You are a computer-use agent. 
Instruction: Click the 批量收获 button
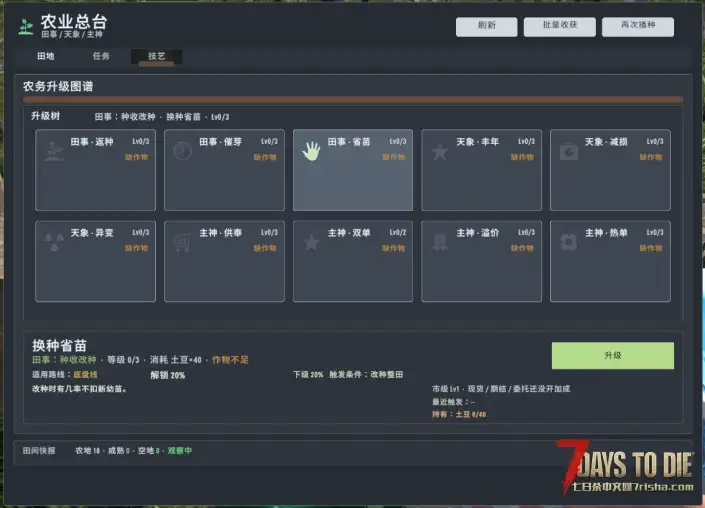click(560, 27)
